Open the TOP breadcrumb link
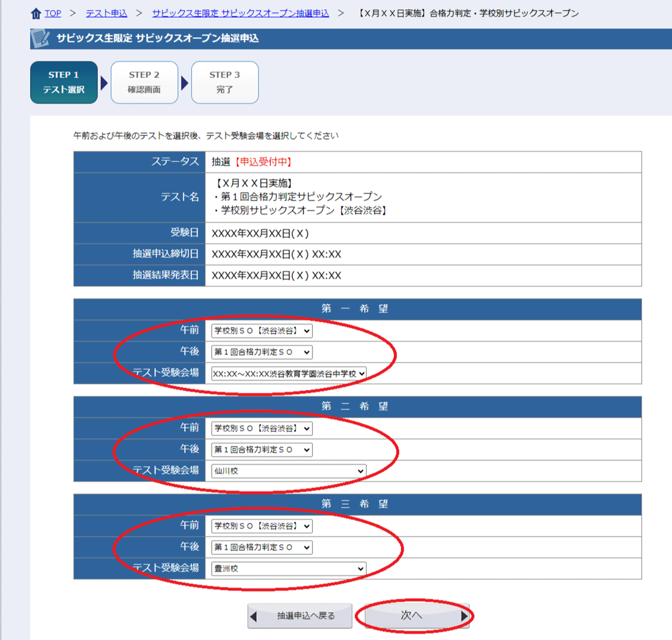 coord(53,14)
